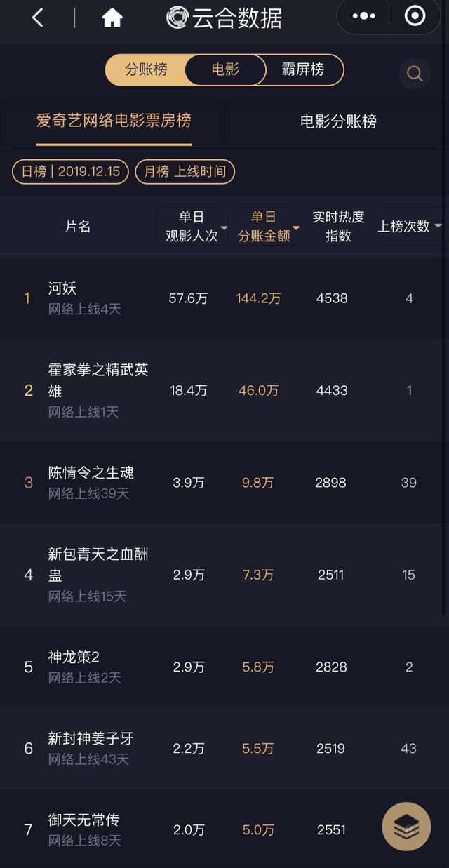Tap the back arrow icon

[38, 18]
